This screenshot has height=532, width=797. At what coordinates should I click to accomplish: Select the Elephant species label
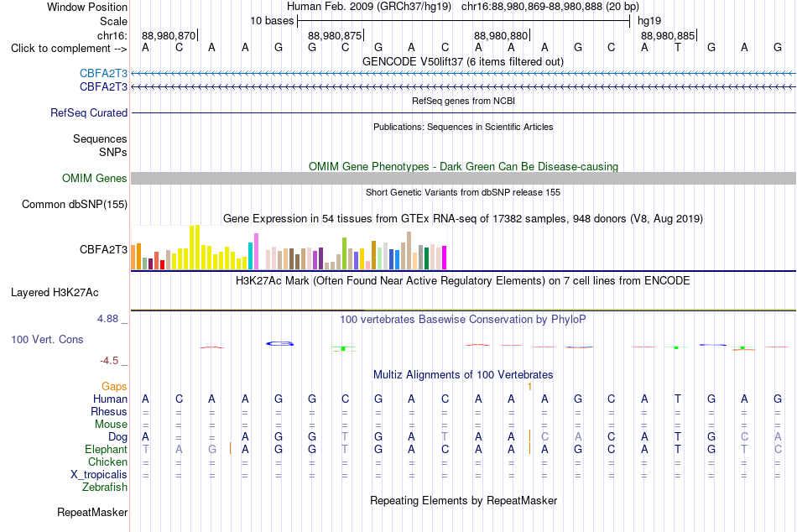pos(106,449)
